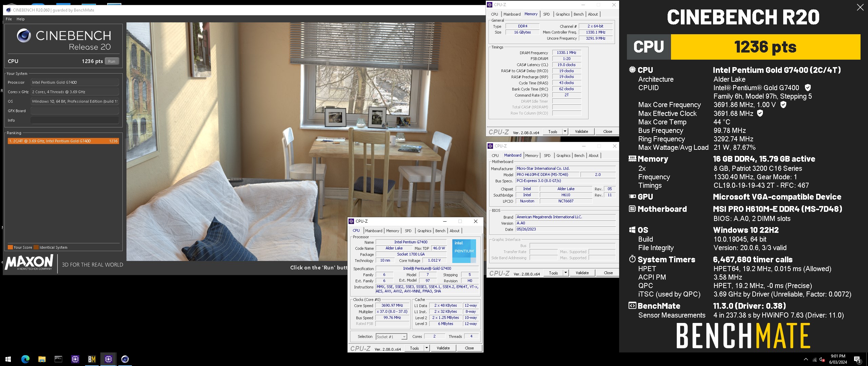868x366 pixels.
Task: Close the BenchMate result overlay
Action: point(860,7)
